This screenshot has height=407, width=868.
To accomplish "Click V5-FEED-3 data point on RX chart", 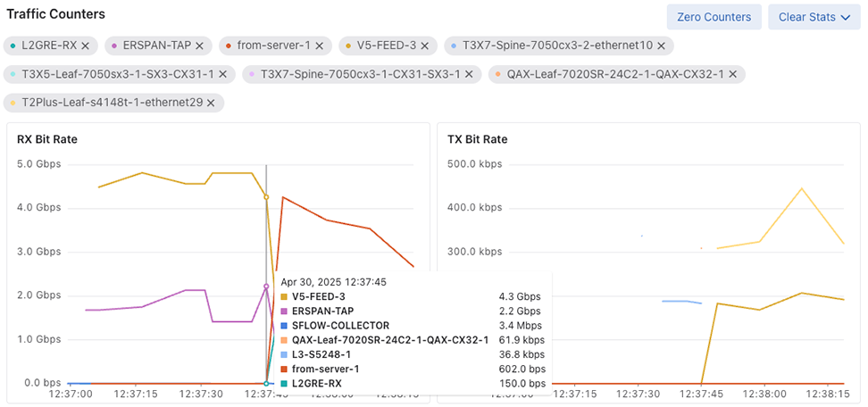I will (x=266, y=196).
